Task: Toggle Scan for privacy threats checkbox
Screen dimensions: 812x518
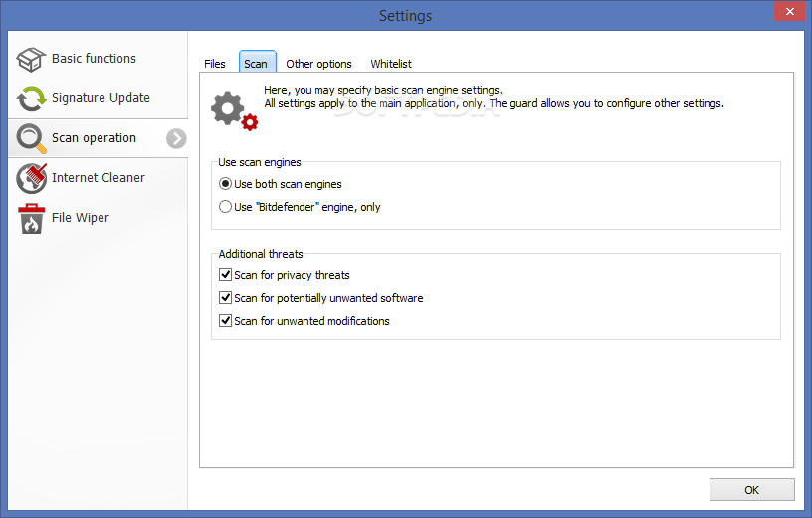Action: (x=225, y=274)
